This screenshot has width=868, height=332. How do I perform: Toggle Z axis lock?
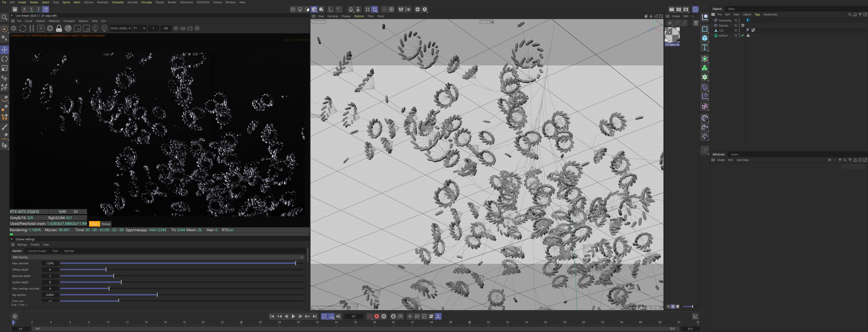pos(38,9)
